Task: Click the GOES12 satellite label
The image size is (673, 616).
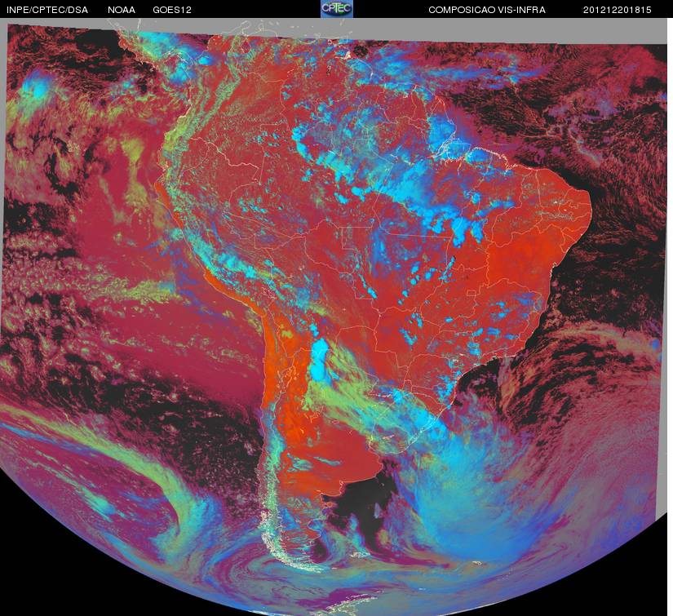Action: [172, 10]
